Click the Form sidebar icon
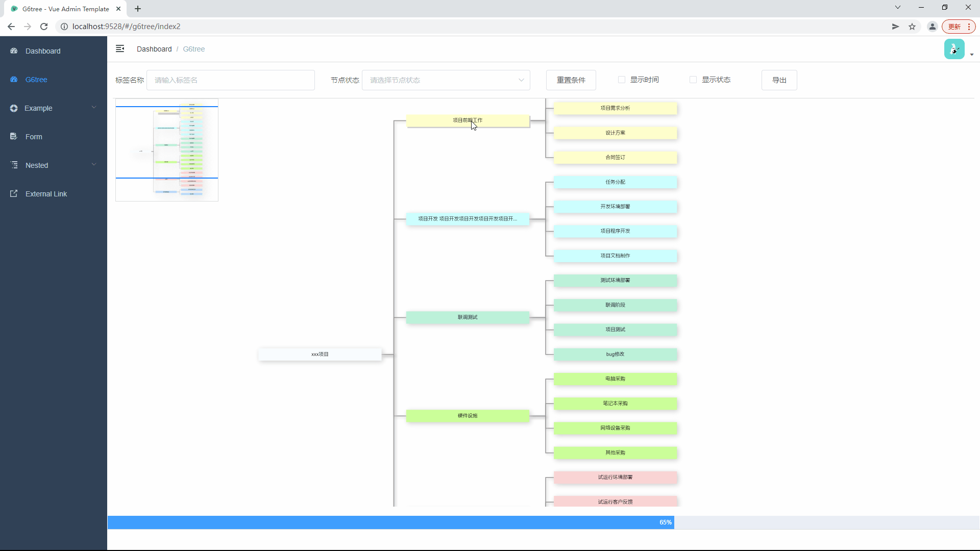 (14, 137)
